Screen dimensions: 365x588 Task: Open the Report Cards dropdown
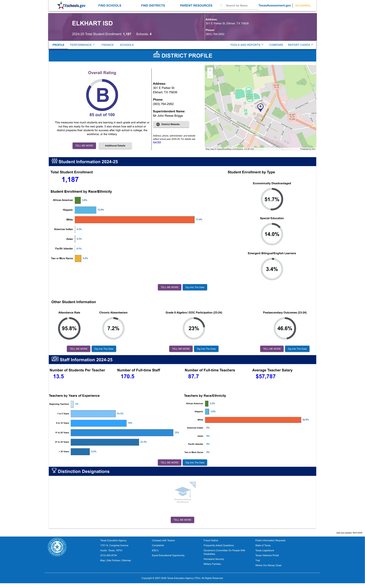[x=300, y=45]
